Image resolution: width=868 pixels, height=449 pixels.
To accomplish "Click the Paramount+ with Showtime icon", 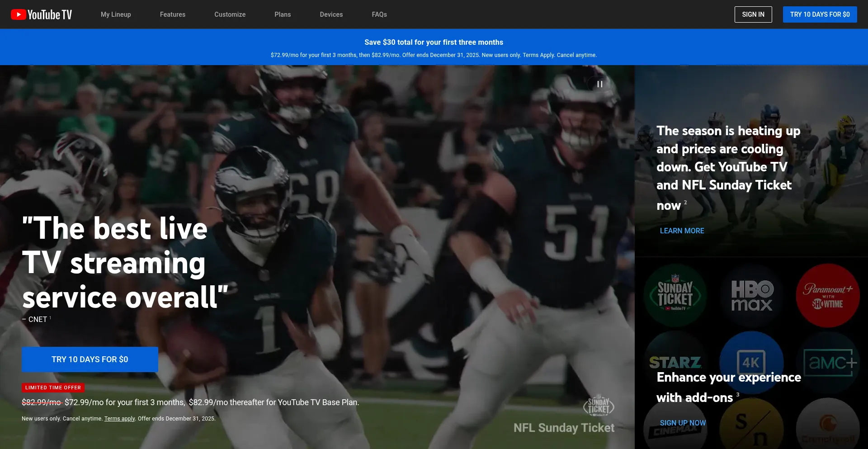I will (827, 295).
